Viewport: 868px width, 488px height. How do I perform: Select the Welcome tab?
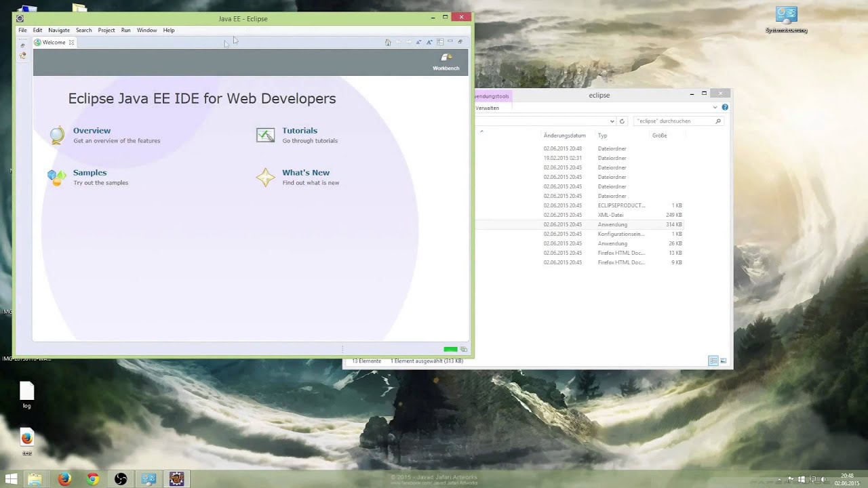point(54,42)
